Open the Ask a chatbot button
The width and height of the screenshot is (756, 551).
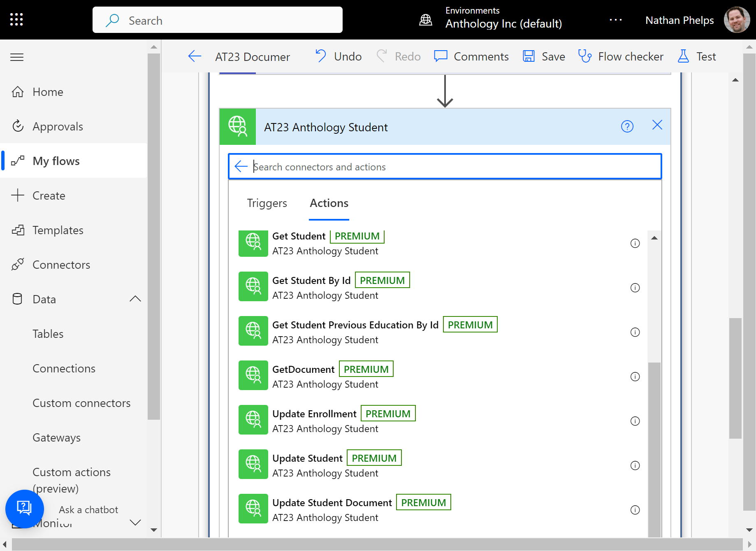click(24, 509)
